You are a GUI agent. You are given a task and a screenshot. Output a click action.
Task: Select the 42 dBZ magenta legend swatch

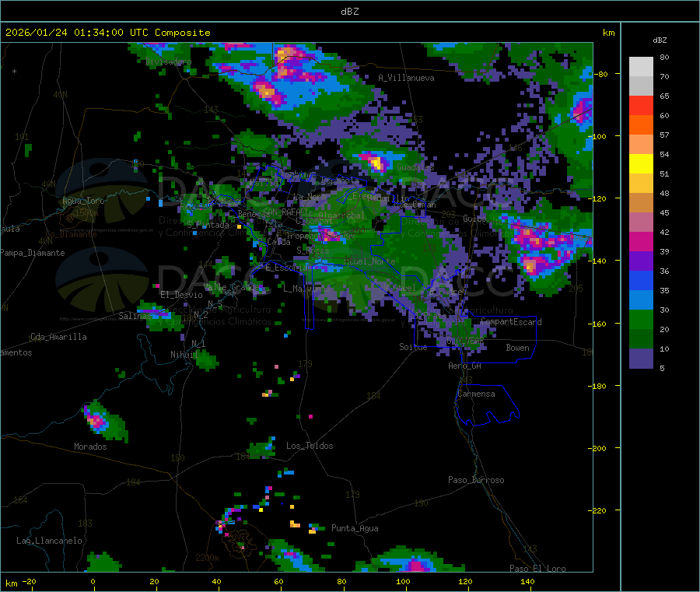click(x=641, y=241)
